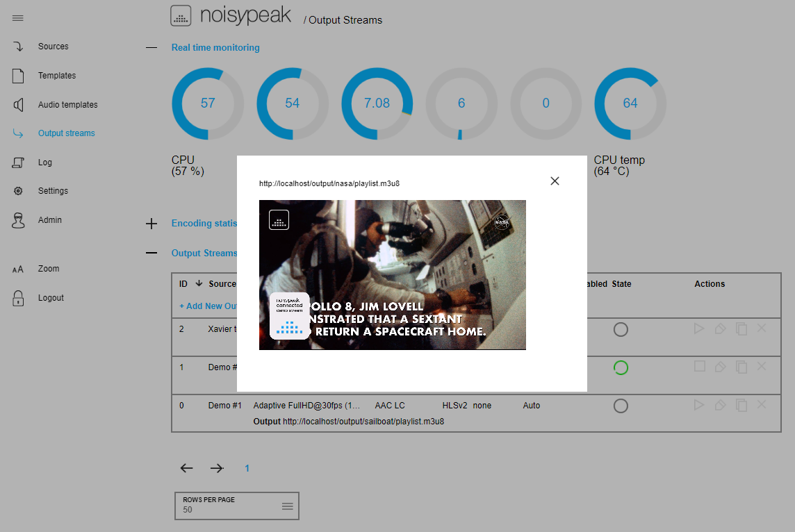Viewport: 795px width, 532px height.
Task: Edit stream ID 0 with pencil icon
Action: [x=720, y=405]
